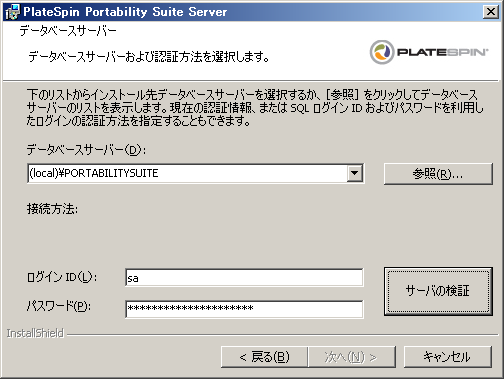The image size is (504, 379).
Task: Click the サーバの検証 verify server button
Action: pyautogui.click(x=438, y=291)
